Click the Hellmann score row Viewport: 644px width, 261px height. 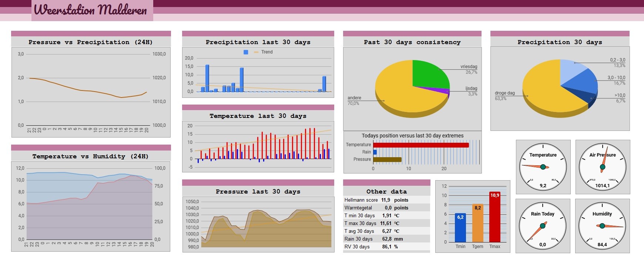[386, 200]
